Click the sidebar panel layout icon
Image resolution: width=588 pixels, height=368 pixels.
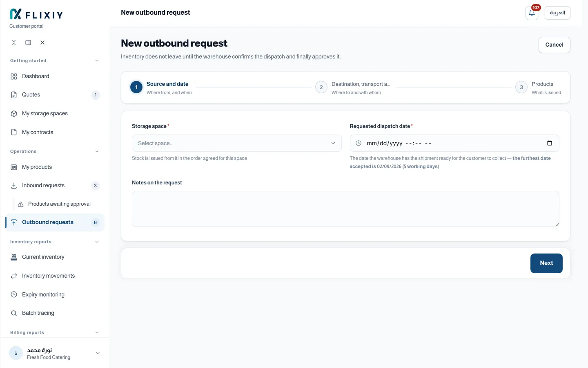(x=28, y=43)
